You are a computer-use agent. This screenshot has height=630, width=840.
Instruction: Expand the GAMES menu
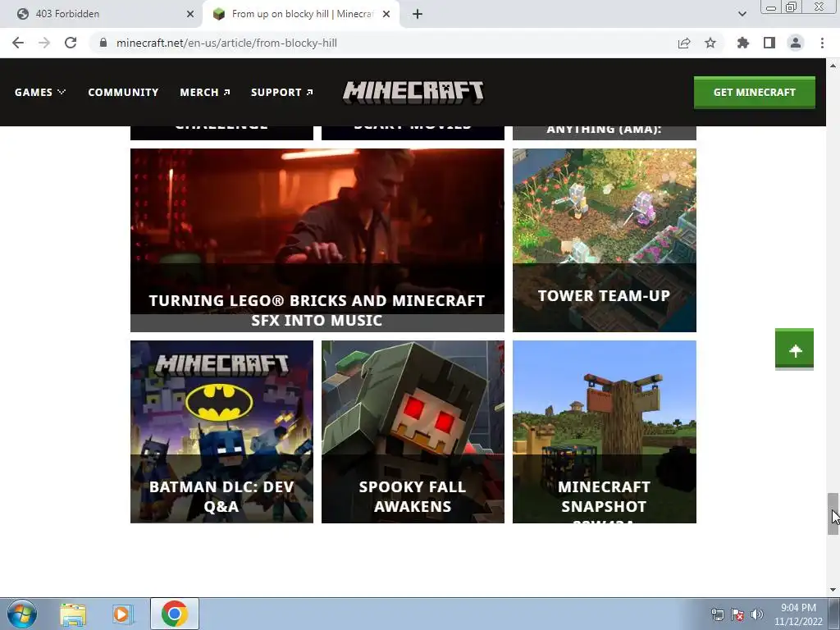click(40, 92)
